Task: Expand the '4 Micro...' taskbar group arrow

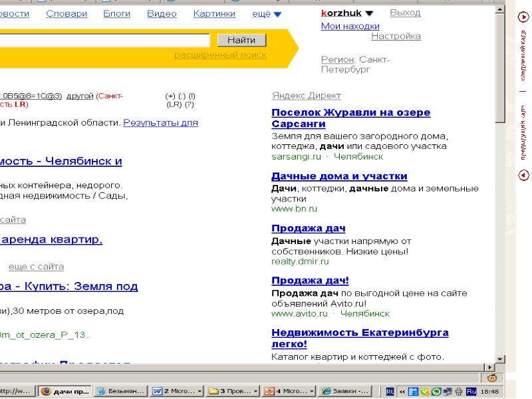Action: [x=312, y=392]
